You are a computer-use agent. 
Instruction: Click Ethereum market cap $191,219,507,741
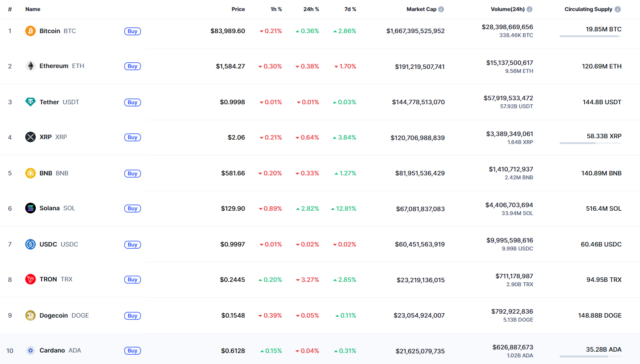[420, 67]
